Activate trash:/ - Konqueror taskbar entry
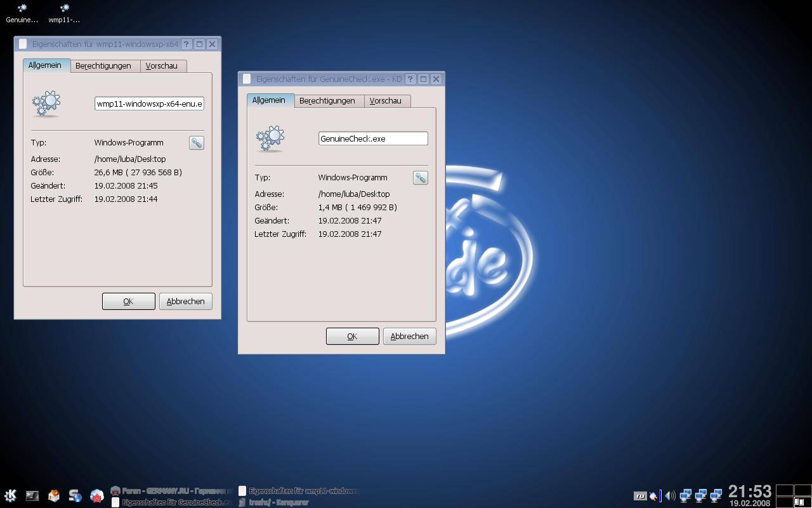812x508 pixels. pos(273,502)
